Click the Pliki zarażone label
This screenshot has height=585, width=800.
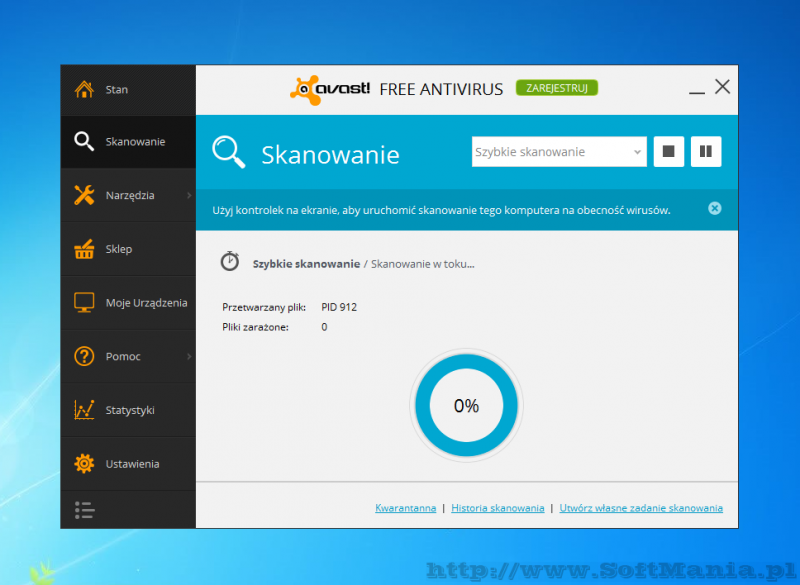click(255, 327)
